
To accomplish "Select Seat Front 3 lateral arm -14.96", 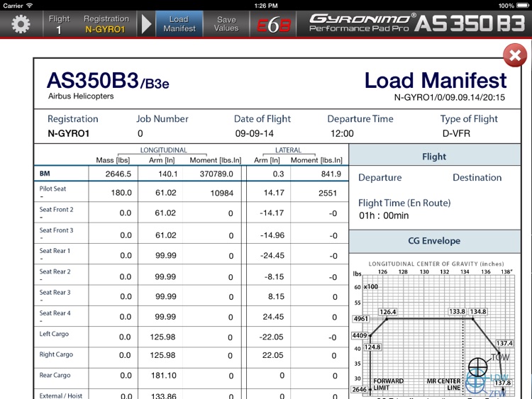I will coord(272,235).
